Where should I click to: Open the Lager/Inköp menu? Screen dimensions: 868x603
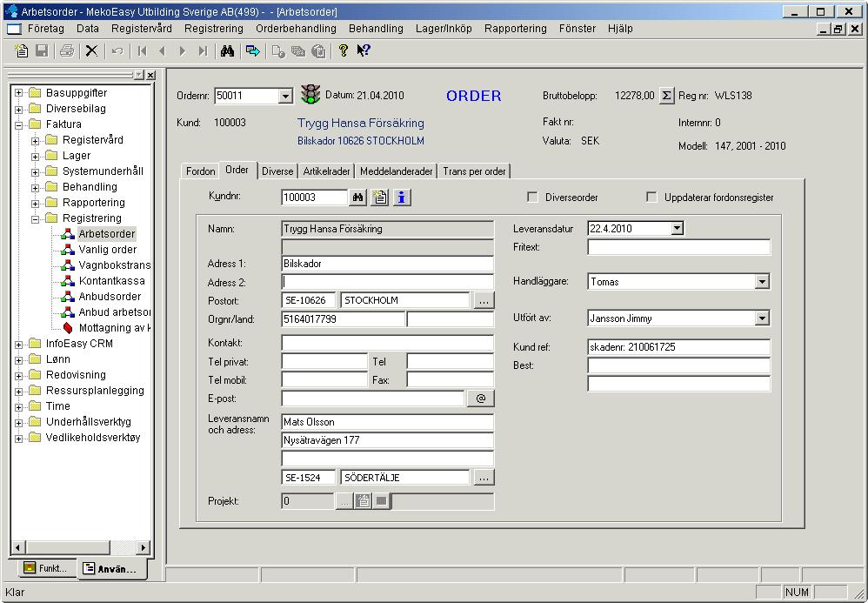[444, 28]
